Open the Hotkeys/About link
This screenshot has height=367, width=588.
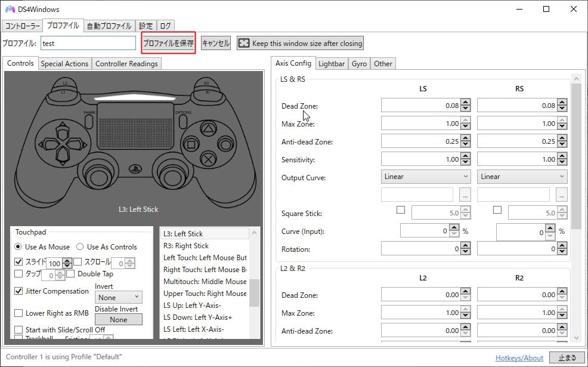click(x=519, y=358)
